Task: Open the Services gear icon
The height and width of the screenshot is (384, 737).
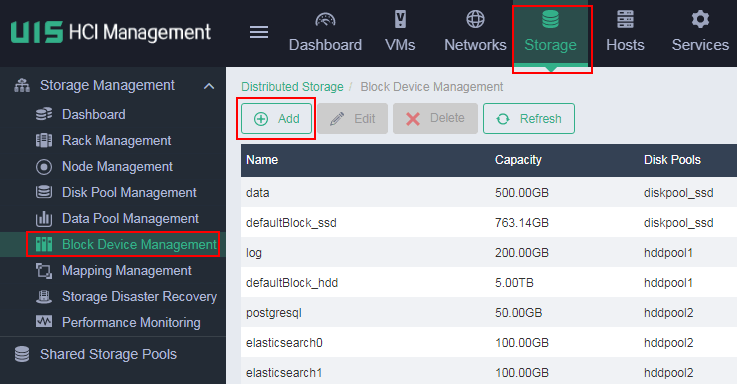Action: [700, 19]
